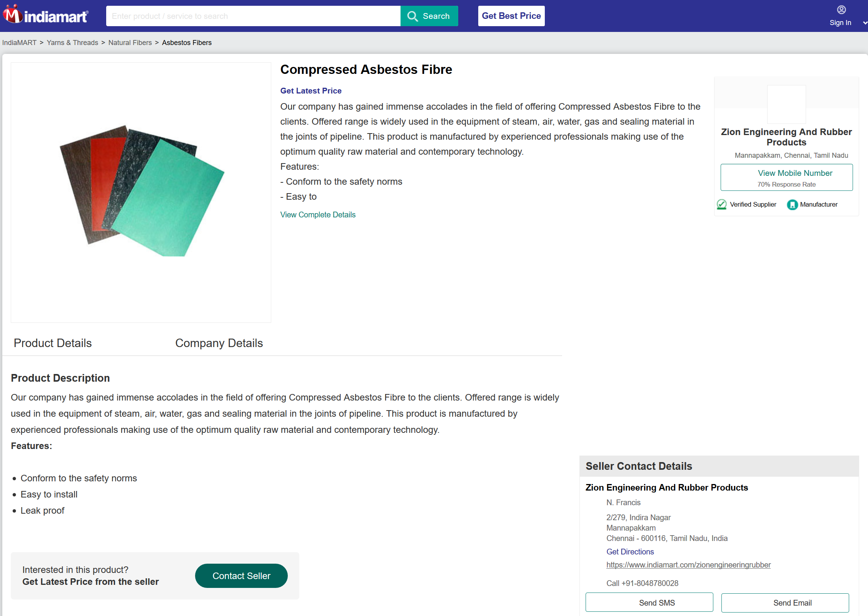Screen dimensions: 868x616
Task: Open Get Directions link
Action: 630,552
